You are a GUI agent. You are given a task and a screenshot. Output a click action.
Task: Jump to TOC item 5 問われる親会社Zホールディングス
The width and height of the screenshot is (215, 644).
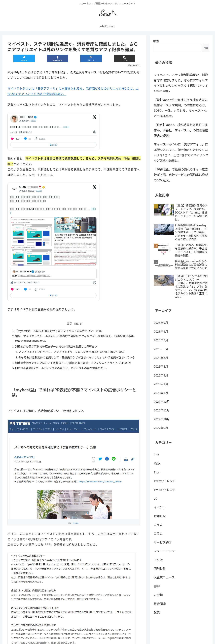pos(61,368)
